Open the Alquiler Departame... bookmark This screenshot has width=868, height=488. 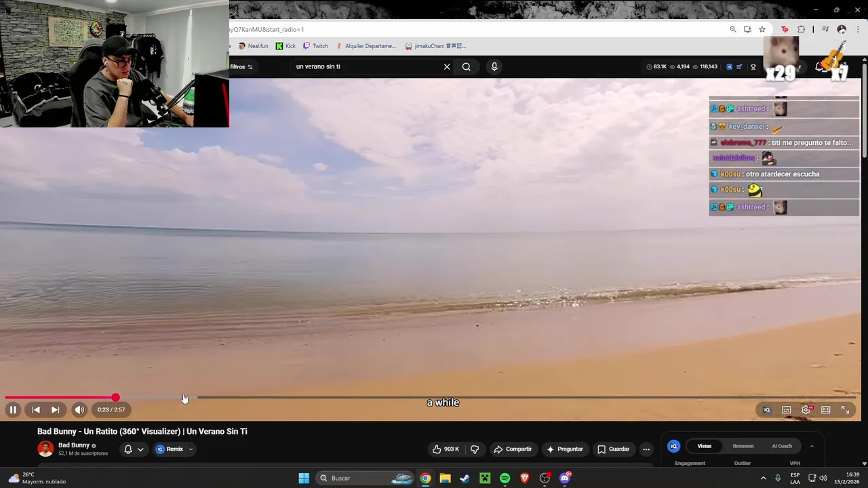pos(366,46)
